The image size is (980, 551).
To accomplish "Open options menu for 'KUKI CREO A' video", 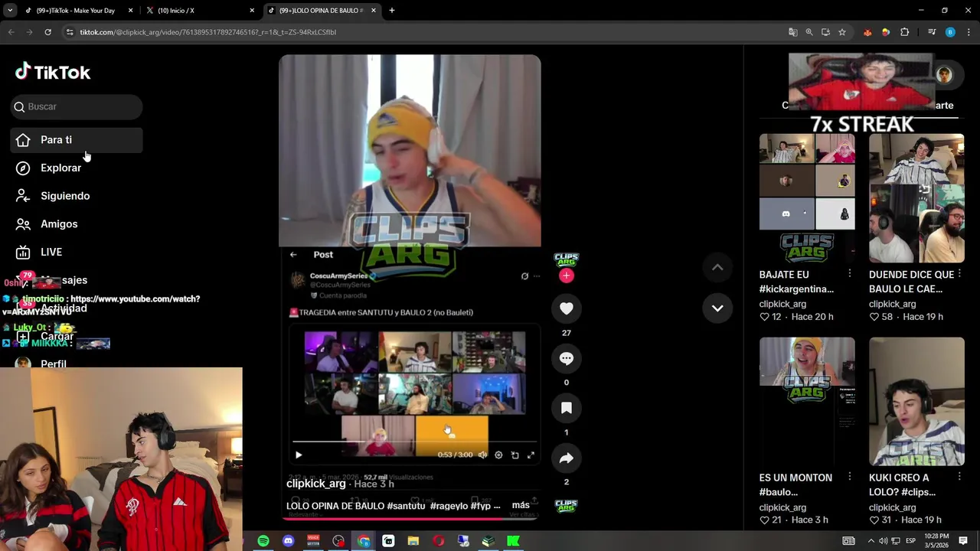I will point(959,477).
